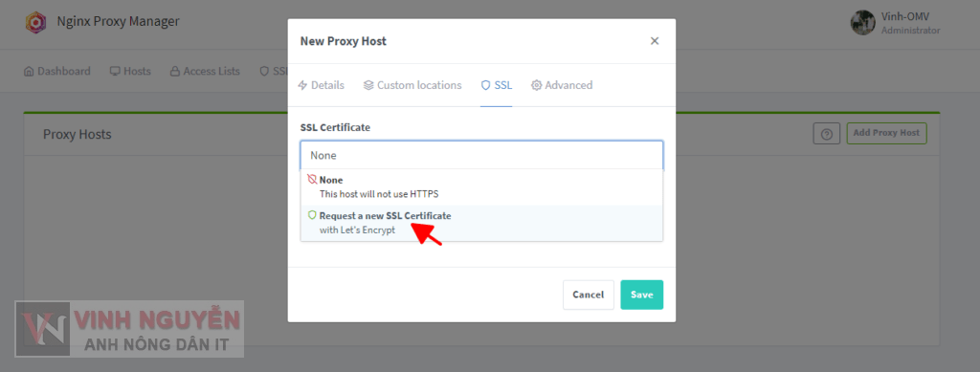The height and width of the screenshot is (372, 980).
Task: Click the red crossed shield None icon
Action: tap(312, 179)
